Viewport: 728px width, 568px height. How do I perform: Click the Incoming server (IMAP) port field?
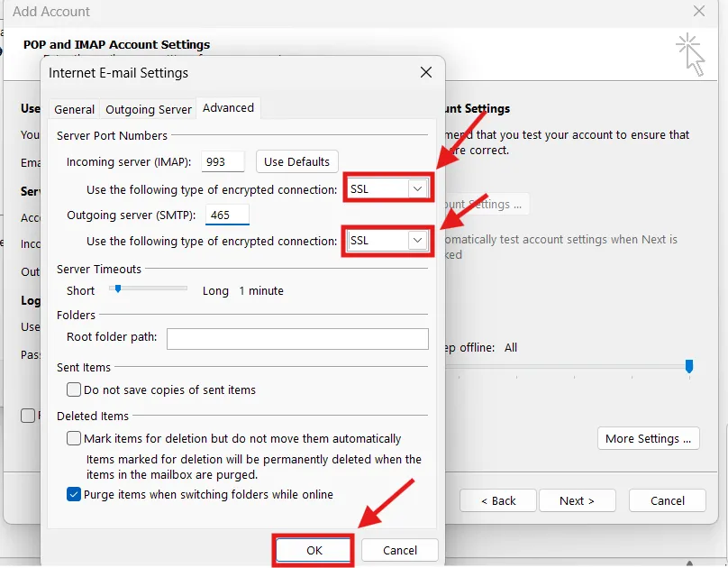tap(223, 162)
